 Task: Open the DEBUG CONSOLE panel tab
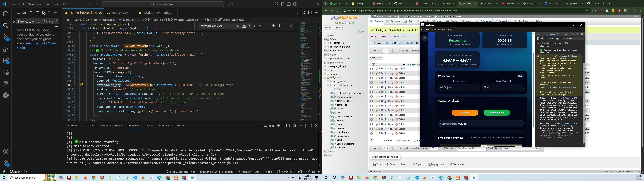tap(111, 126)
